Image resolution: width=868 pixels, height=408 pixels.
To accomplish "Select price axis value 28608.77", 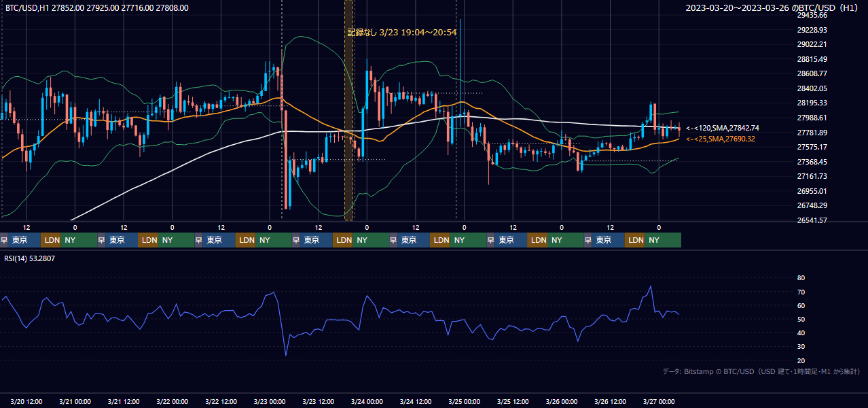I will [812, 73].
